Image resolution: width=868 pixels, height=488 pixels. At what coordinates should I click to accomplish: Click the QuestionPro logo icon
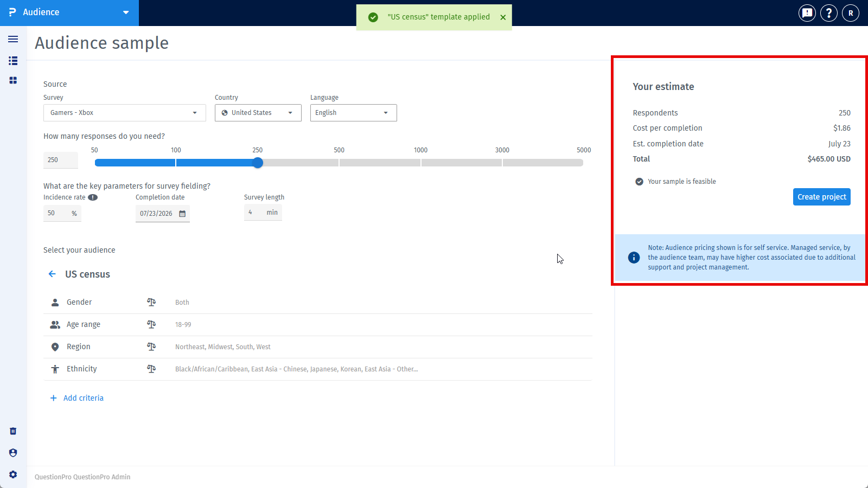pos(12,12)
